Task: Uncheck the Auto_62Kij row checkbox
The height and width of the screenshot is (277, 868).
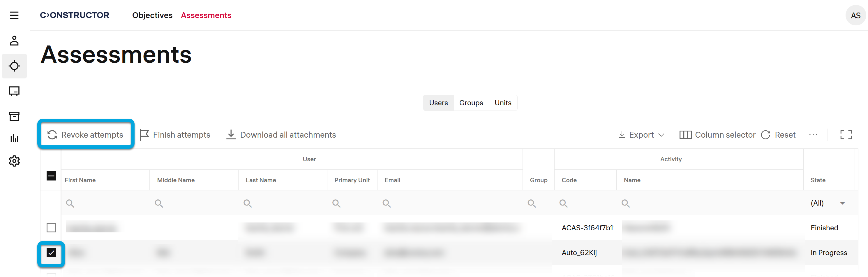Action: click(x=51, y=253)
